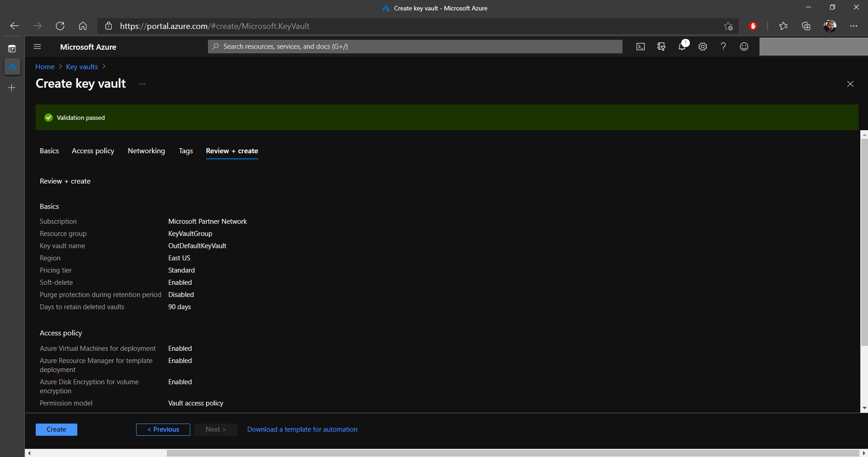Open red browser extension icon
The width and height of the screenshot is (868, 457).
(753, 26)
